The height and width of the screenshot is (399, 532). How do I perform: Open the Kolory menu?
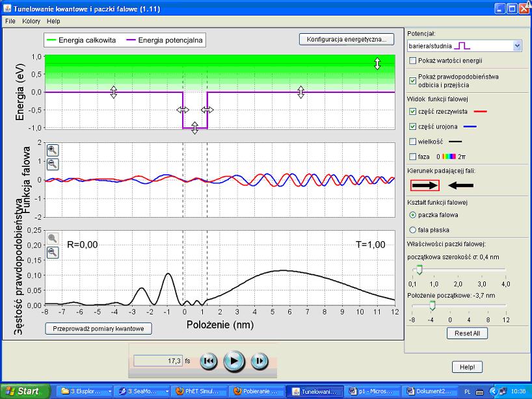[31, 21]
